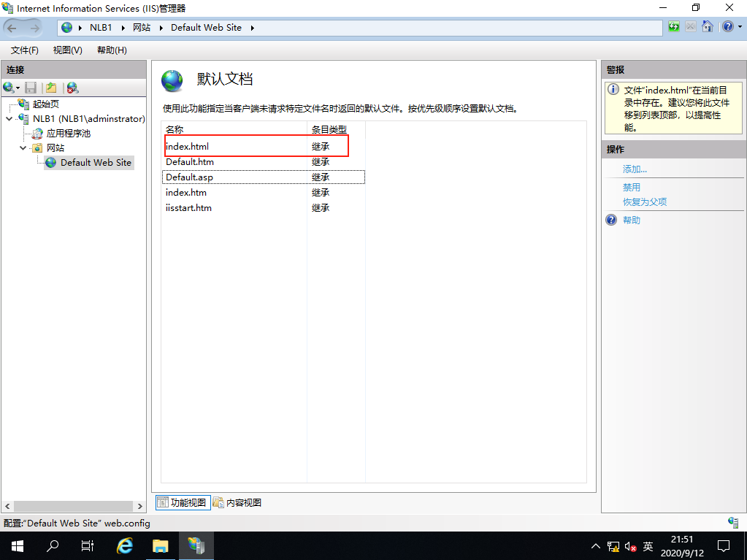Collapse the NLB1 server node
Image resolution: width=747 pixels, height=560 pixels.
click(x=9, y=118)
